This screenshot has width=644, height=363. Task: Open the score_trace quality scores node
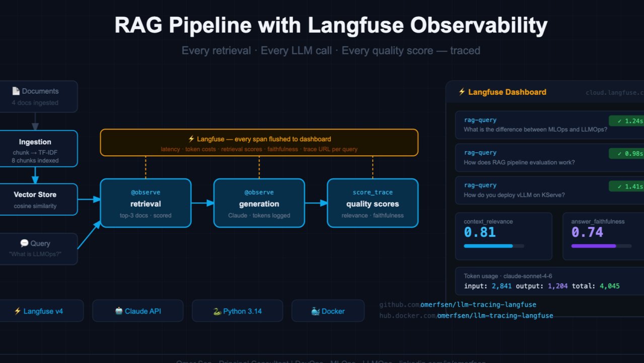tap(373, 203)
